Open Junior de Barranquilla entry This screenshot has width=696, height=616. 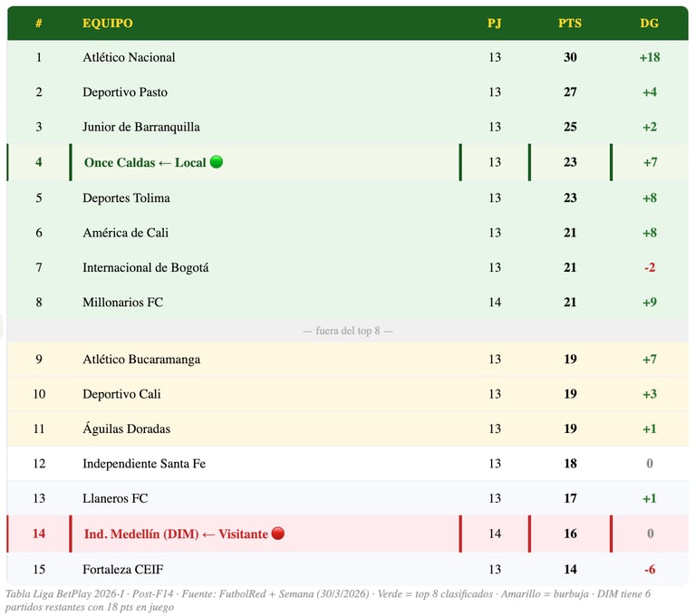point(141,127)
